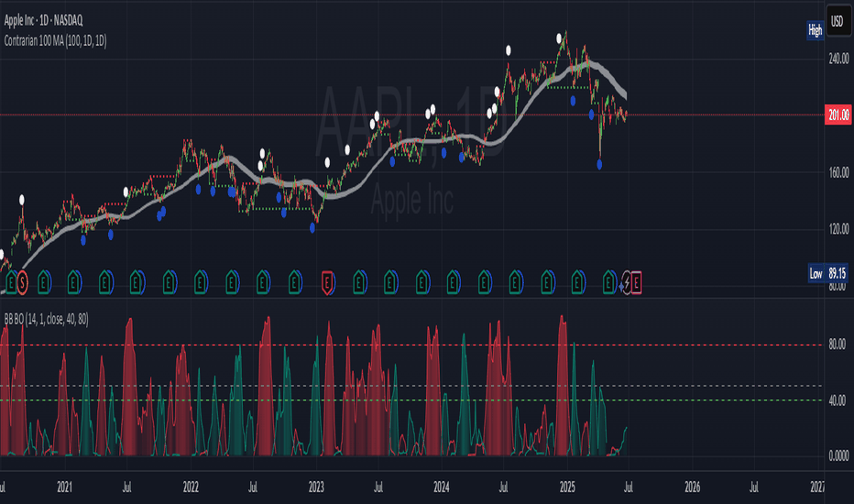Click the 2021 label on the time axis
The image size is (854, 504).
[65, 488]
